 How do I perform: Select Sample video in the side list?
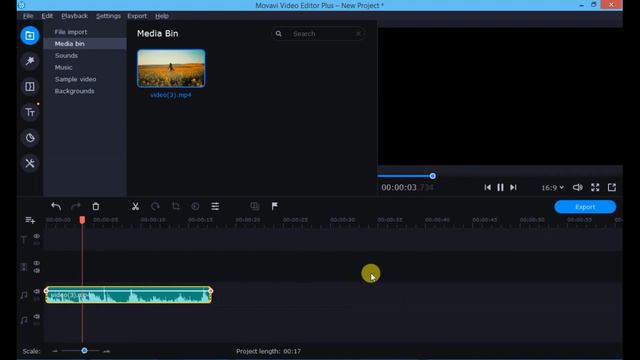point(85,79)
